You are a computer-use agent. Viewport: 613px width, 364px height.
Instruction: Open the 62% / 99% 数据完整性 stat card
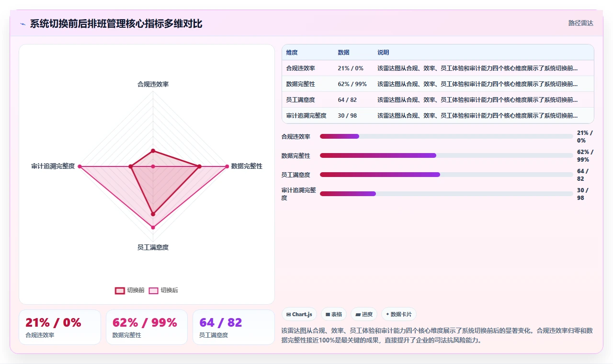click(x=147, y=327)
